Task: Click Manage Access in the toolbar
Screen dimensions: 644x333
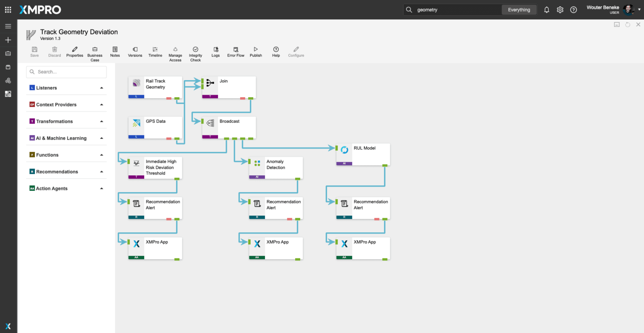Action: tap(175, 52)
